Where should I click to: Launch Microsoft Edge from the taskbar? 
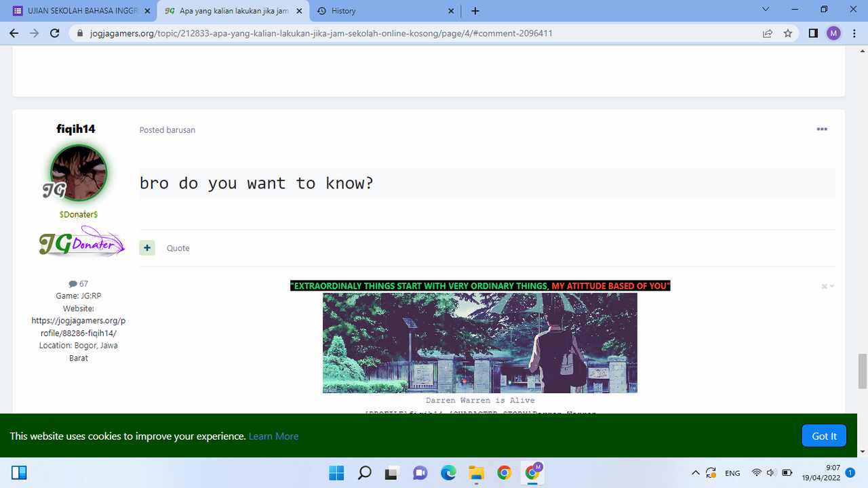pyautogui.click(x=448, y=472)
